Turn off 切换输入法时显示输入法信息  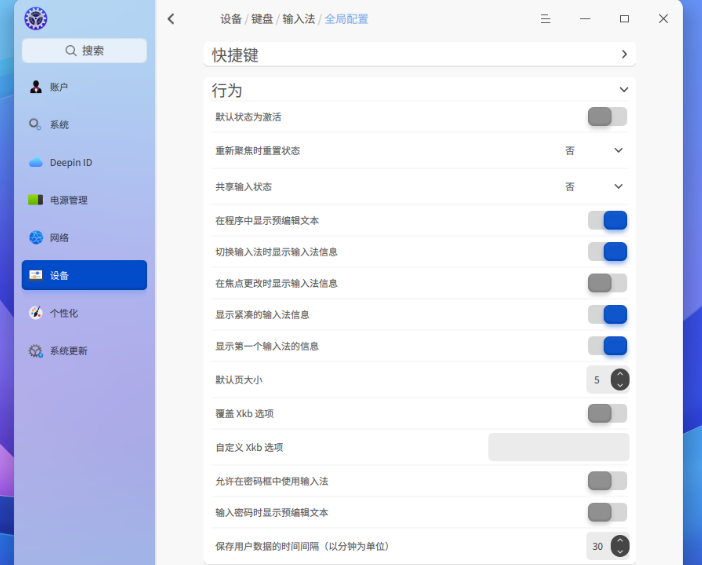tap(607, 252)
